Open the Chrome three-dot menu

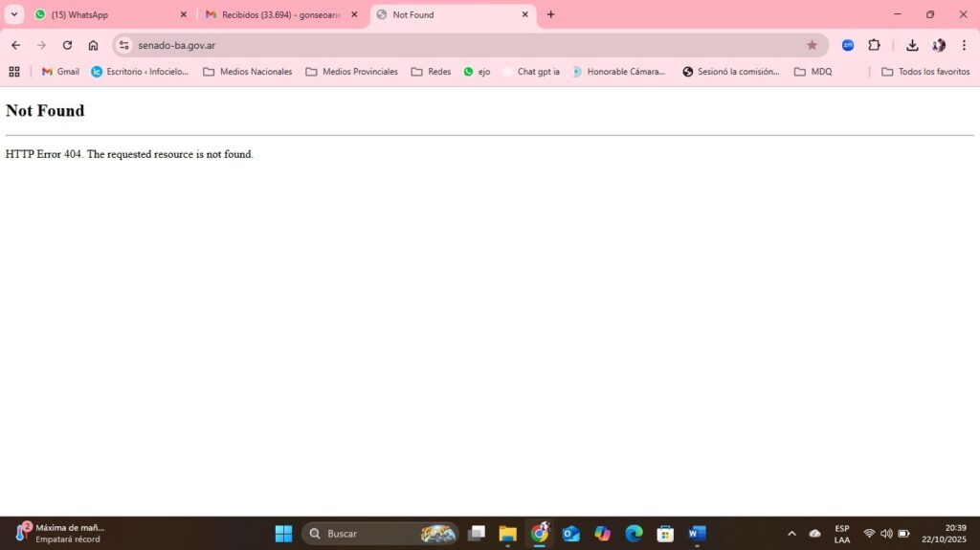(x=964, y=45)
